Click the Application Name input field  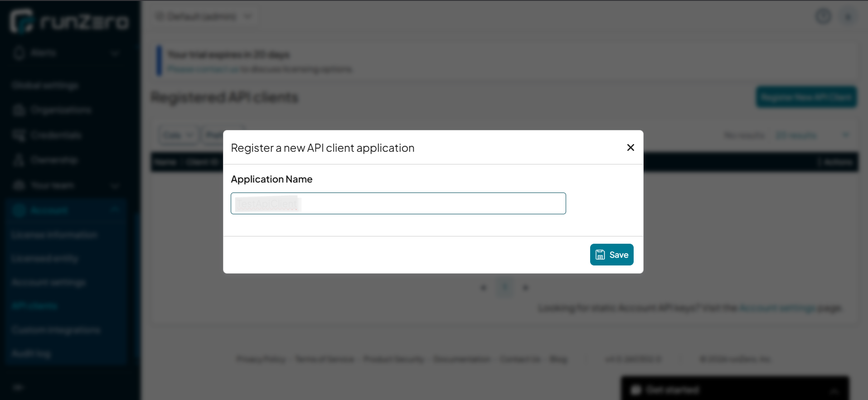398,203
